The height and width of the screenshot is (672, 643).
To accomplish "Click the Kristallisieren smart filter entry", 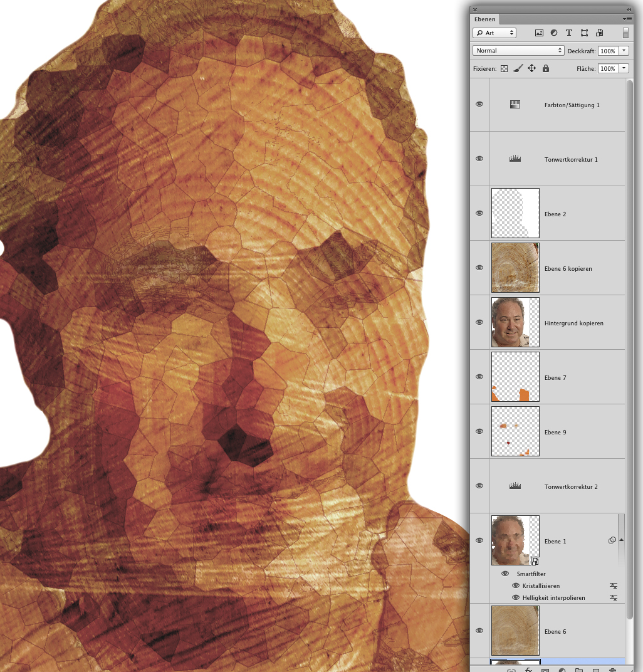I will pos(541,586).
